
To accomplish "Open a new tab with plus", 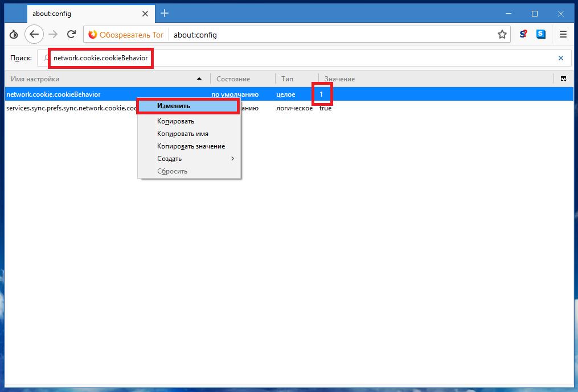I will tap(165, 13).
